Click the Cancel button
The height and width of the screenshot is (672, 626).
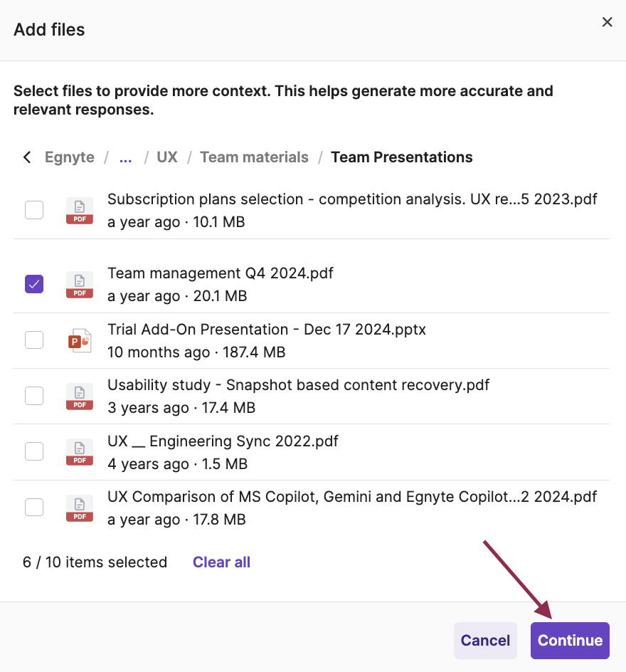(485, 640)
